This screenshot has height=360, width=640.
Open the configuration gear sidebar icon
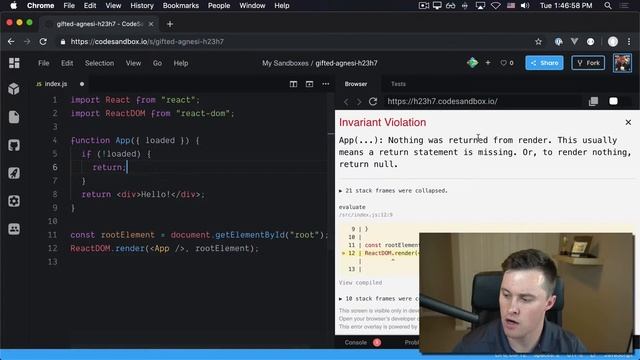(x=14, y=201)
